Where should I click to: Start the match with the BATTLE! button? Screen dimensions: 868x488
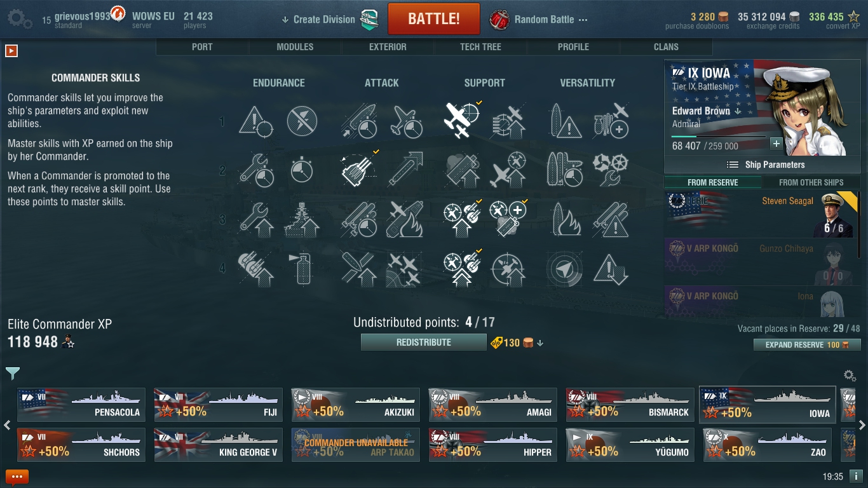(434, 18)
